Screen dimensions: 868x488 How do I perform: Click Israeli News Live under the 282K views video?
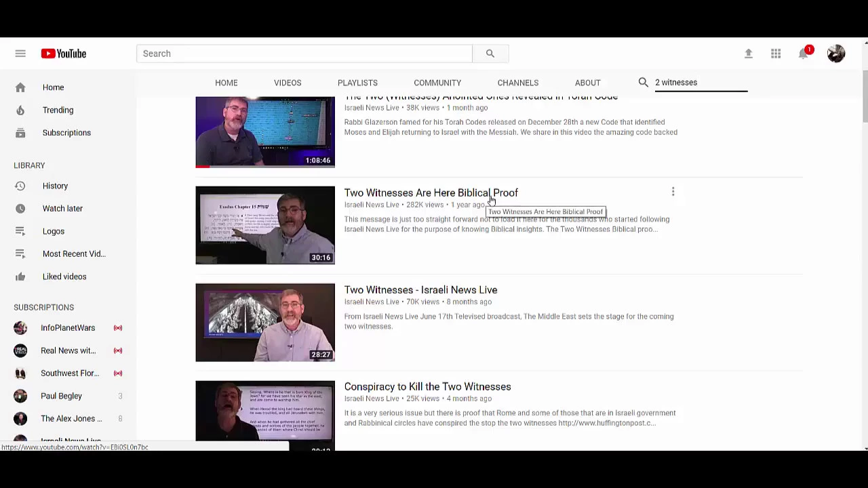pos(372,205)
